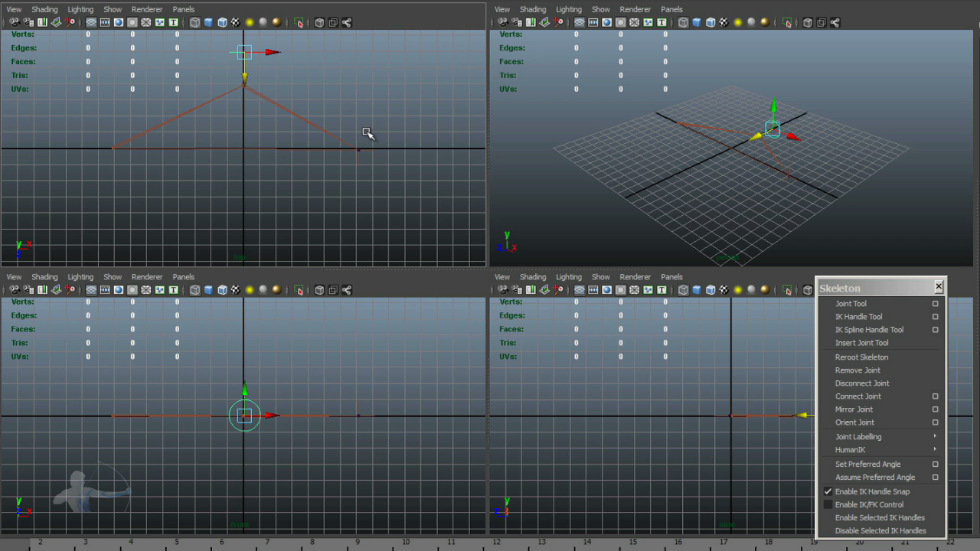Open Mirror Joint option box
The height and width of the screenshot is (551, 980).
tap(935, 409)
